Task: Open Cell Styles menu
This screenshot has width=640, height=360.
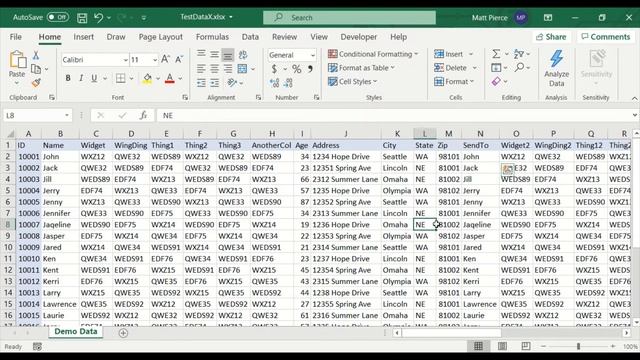Action: [352, 82]
